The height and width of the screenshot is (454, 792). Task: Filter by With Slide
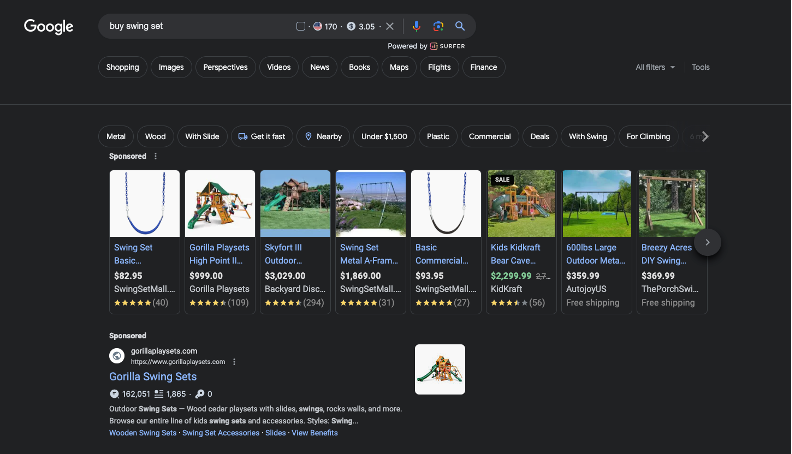(x=202, y=136)
